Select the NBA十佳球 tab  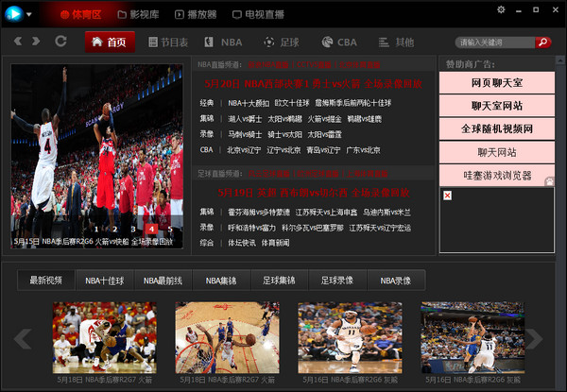coord(105,281)
